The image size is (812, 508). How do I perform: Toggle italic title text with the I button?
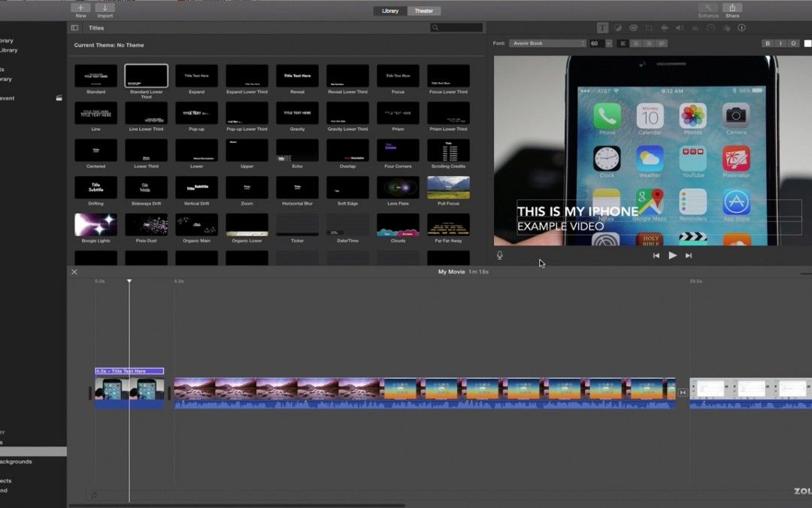780,44
